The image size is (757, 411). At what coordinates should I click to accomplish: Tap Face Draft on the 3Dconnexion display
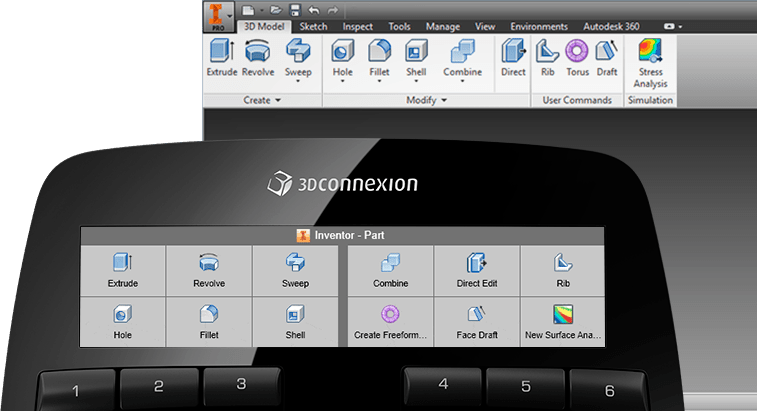tap(477, 322)
